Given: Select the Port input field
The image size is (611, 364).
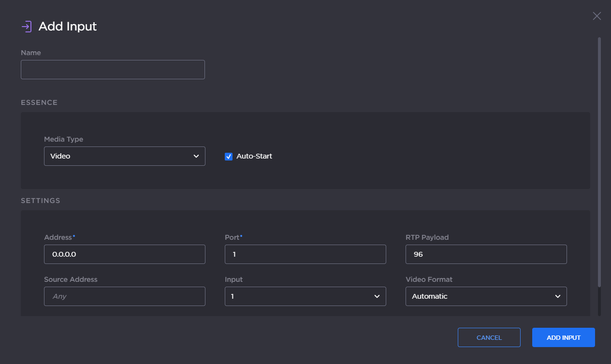Looking at the screenshot, I should tap(305, 254).
